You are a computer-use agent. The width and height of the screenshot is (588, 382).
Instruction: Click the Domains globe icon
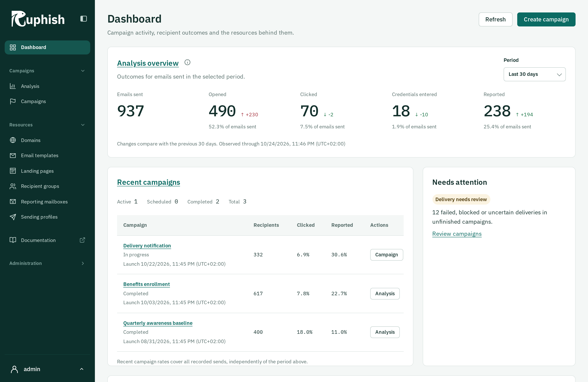pos(13,140)
